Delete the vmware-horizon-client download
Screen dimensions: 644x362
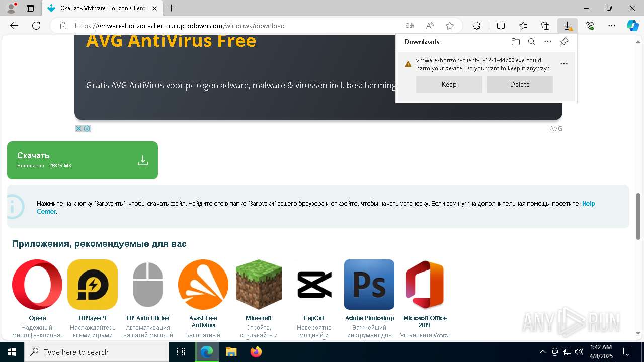(520, 84)
